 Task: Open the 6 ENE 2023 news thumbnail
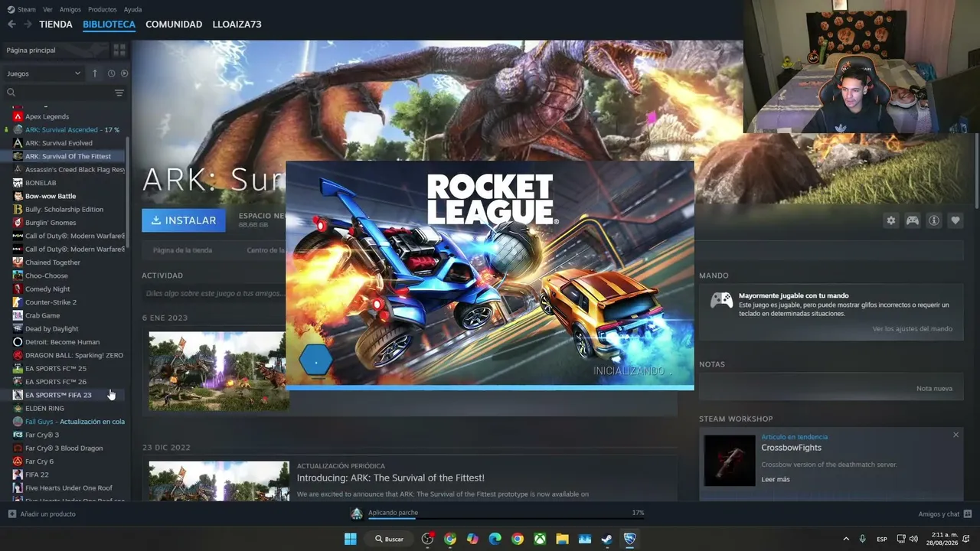point(218,370)
